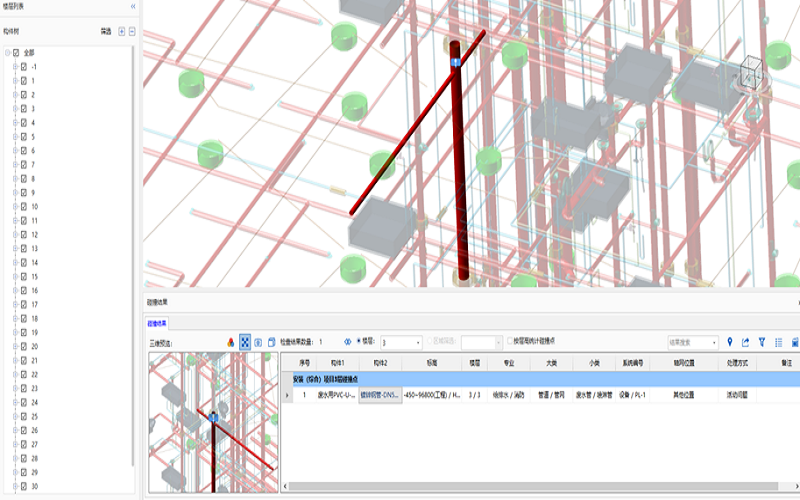Click the 活动问题 handling status cell
This screenshot has width=800, height=500.
click(737, 395)
